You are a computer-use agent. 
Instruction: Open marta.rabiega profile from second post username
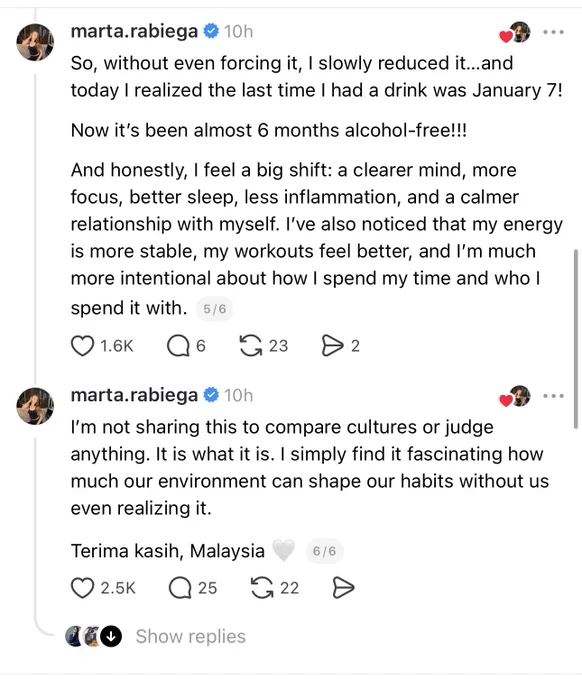pos(134,395)
